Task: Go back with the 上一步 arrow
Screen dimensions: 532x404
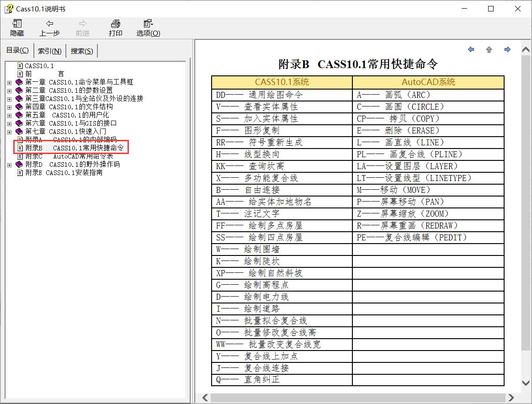Action: [x=49, y=23]
